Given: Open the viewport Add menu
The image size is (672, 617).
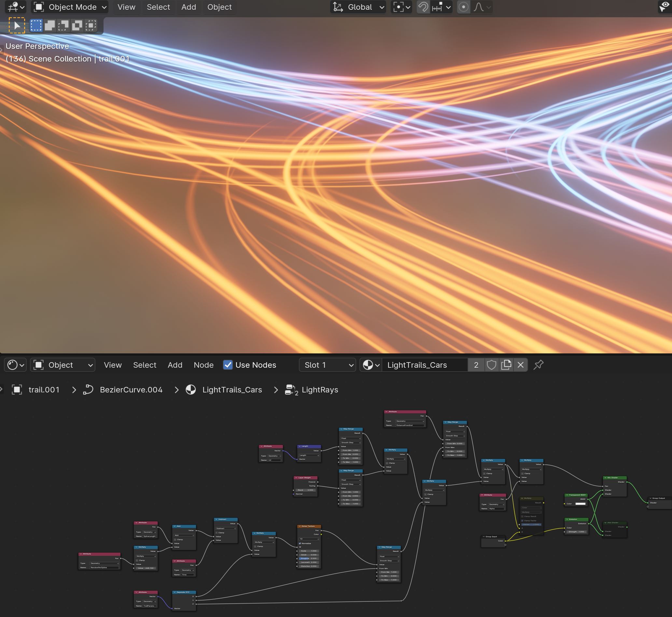Looking at the screenshot, I should point(189,7).
